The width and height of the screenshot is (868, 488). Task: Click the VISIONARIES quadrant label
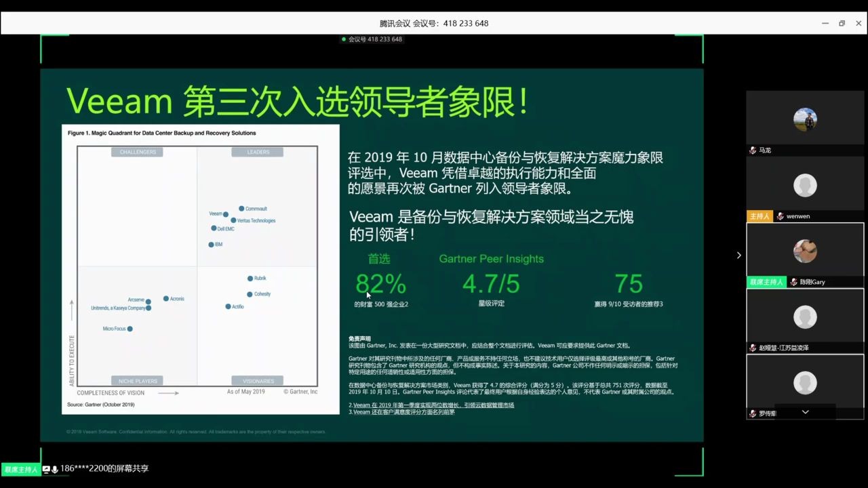click(258, 381)
